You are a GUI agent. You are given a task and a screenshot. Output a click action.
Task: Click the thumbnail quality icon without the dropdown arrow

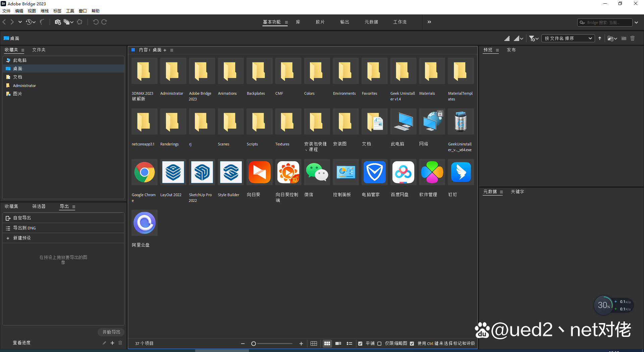click(x=507, y=39)
